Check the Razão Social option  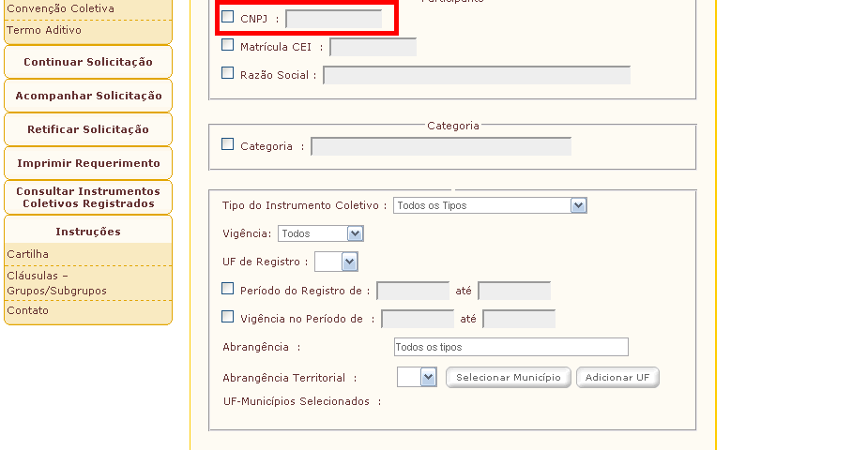tap(228, 73)
